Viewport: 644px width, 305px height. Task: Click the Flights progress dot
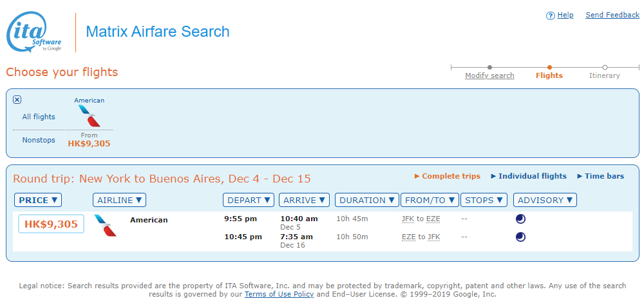tap(549, 68)
